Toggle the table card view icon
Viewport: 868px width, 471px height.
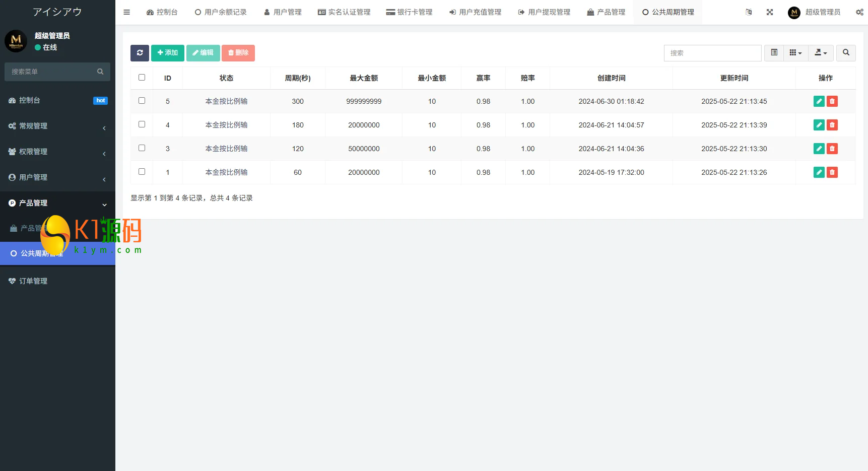(774, 53)
